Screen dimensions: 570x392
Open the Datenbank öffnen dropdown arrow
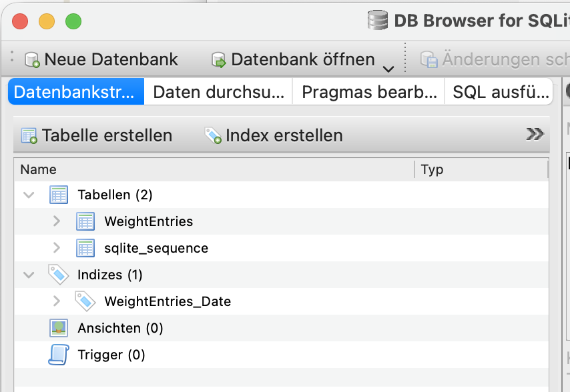click(388, 63)
